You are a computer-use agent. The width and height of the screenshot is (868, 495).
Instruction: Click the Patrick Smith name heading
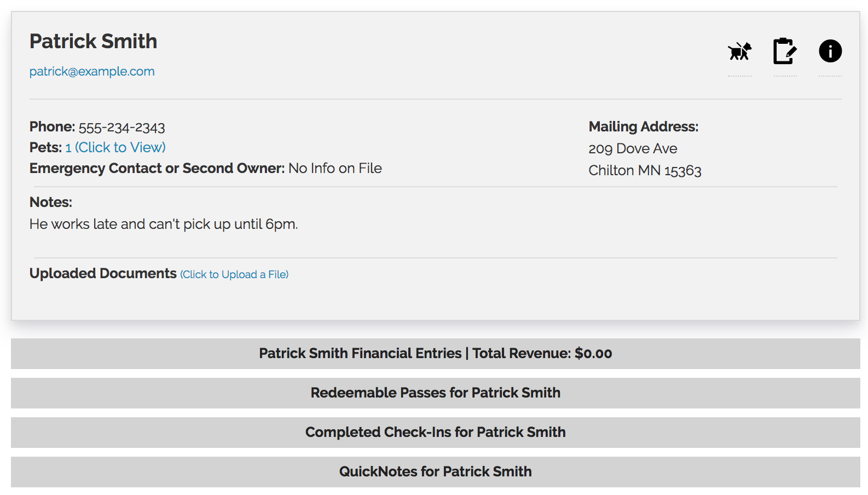94,42
